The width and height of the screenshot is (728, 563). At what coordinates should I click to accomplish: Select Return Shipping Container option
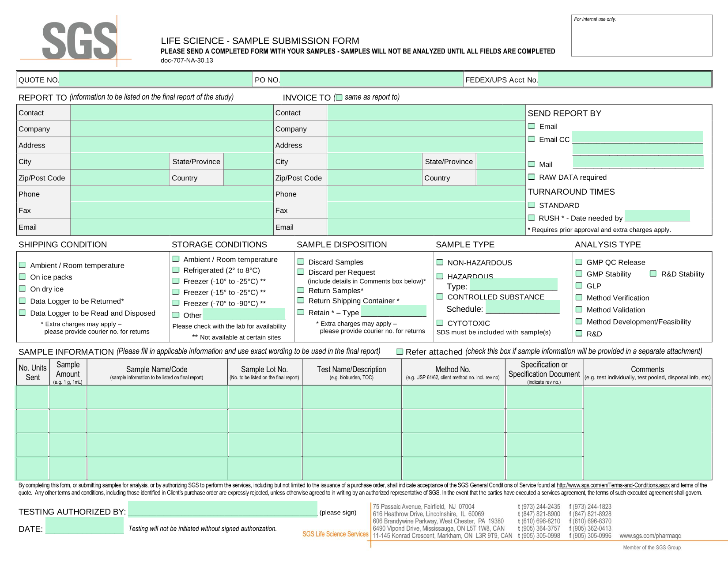pyautogui.click(x=301, y=300)
